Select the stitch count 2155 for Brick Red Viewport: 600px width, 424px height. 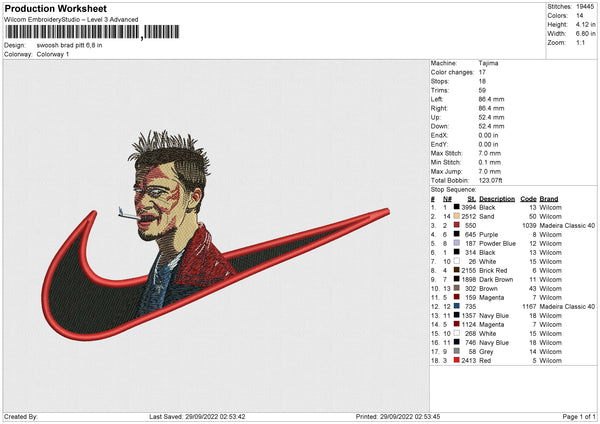[468, 270]
